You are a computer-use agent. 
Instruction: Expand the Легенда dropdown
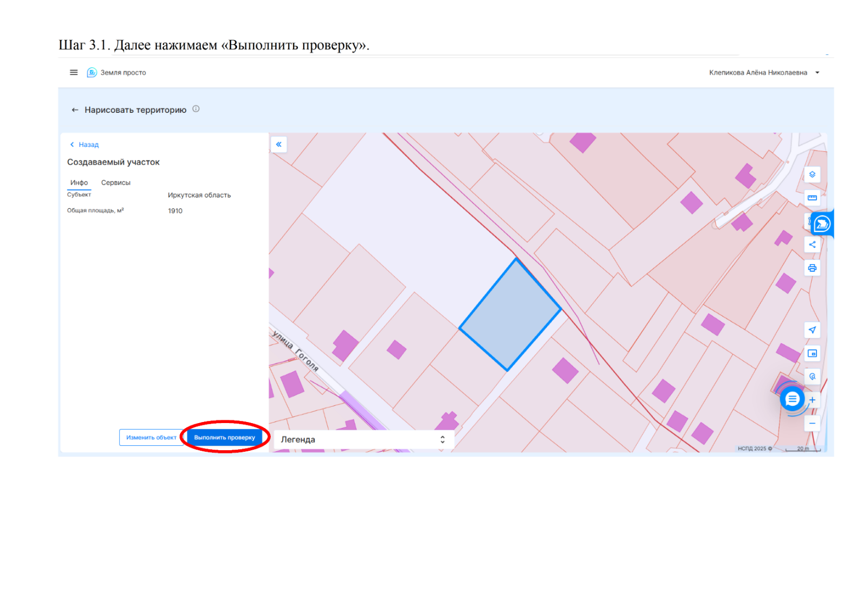(363, 439)
